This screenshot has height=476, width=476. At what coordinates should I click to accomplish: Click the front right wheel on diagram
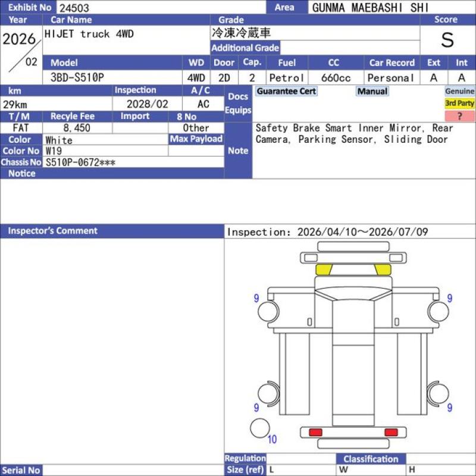[439, 311]
